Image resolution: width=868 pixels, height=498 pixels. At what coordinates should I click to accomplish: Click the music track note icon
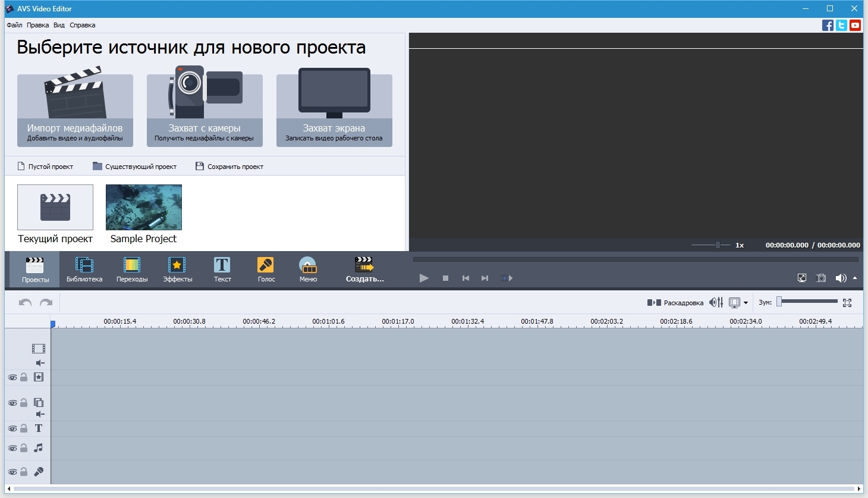coord(39,447)
